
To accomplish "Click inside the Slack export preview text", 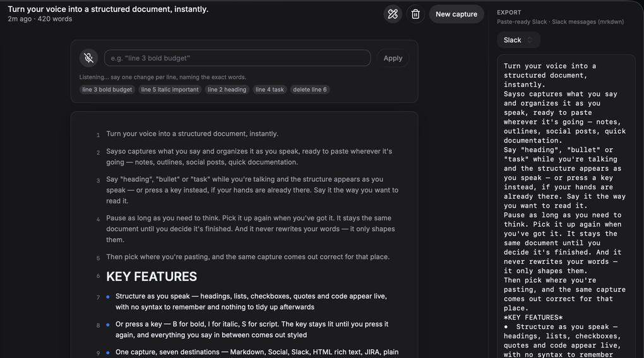I will pos(566,206).
